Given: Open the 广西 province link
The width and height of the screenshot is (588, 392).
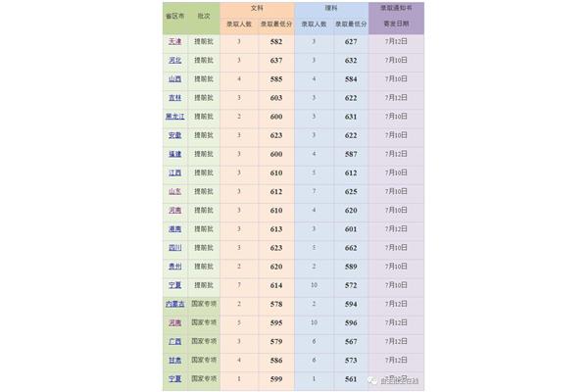Looking at the screenshot, I should point(174,342).
